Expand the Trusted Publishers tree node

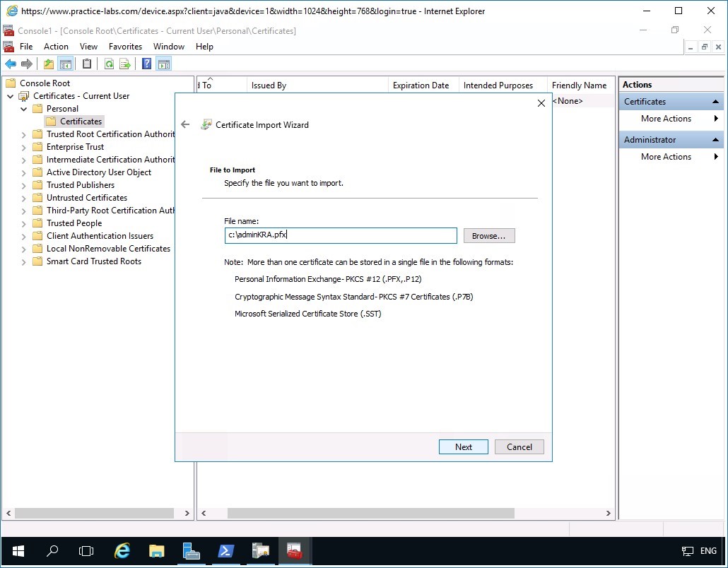24,185
